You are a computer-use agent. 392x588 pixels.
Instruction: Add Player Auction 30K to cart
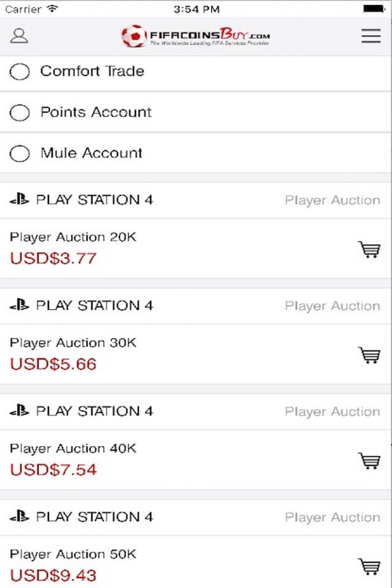tap(369, 355)
